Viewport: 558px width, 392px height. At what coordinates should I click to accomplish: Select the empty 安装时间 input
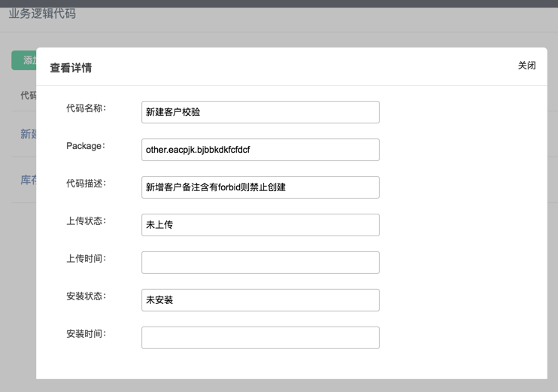[x=260, y=338]
